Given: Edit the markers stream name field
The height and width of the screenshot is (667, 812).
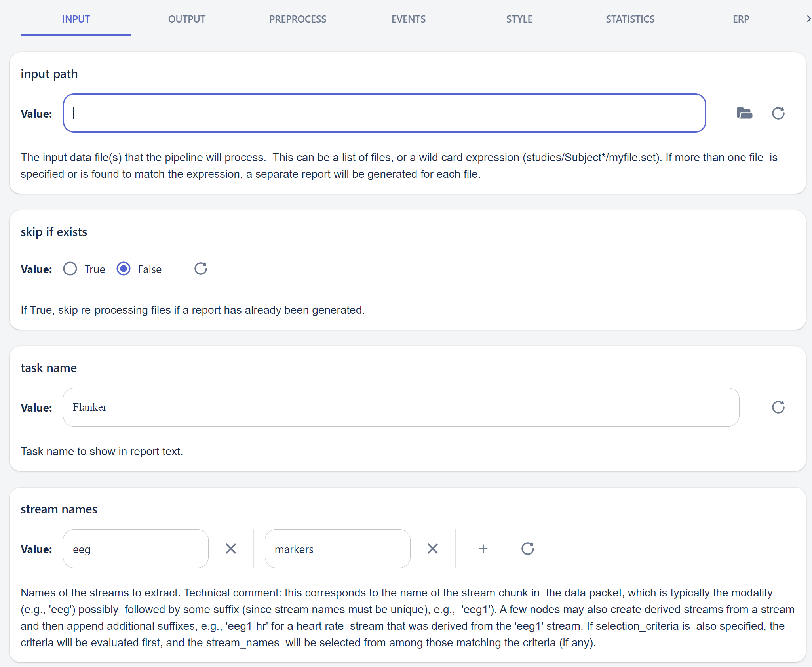Looking at the screenshot, I should click(x=338, y=549).
